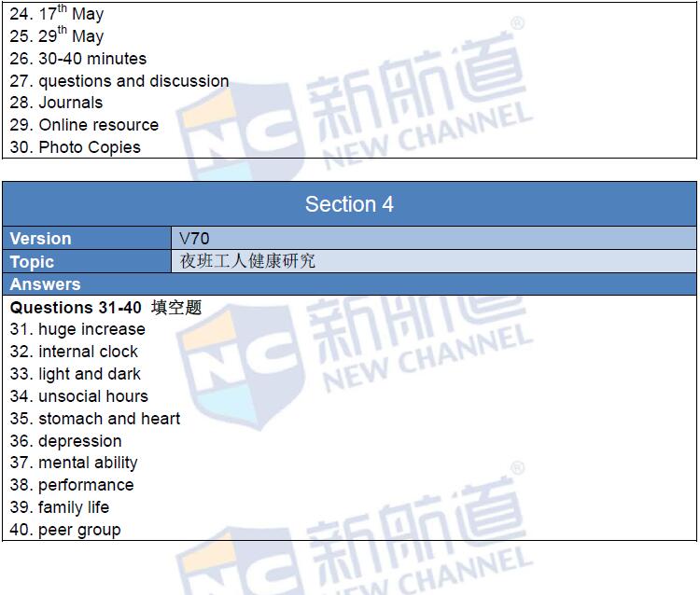This screenshot has height=595, width=700.
Task: Select answer 40 peer group
Action: (65, 530)
